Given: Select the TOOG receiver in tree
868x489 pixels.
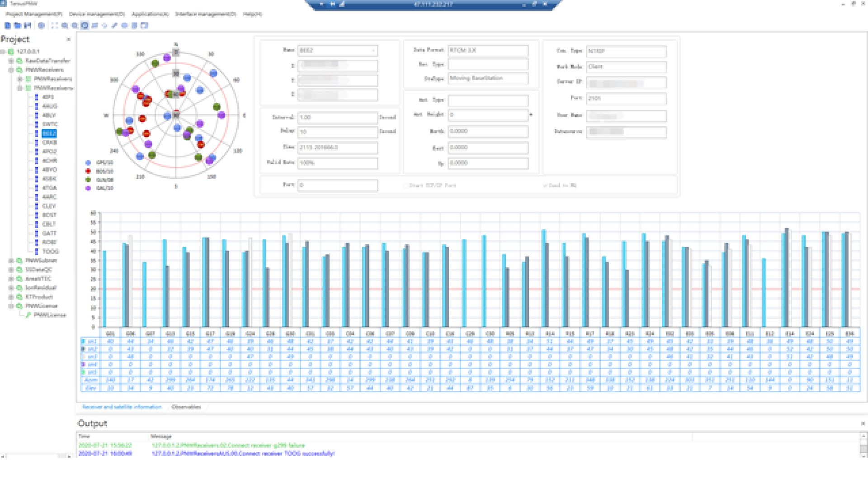Looking at the screenshot, I should (x=50, y=252).
